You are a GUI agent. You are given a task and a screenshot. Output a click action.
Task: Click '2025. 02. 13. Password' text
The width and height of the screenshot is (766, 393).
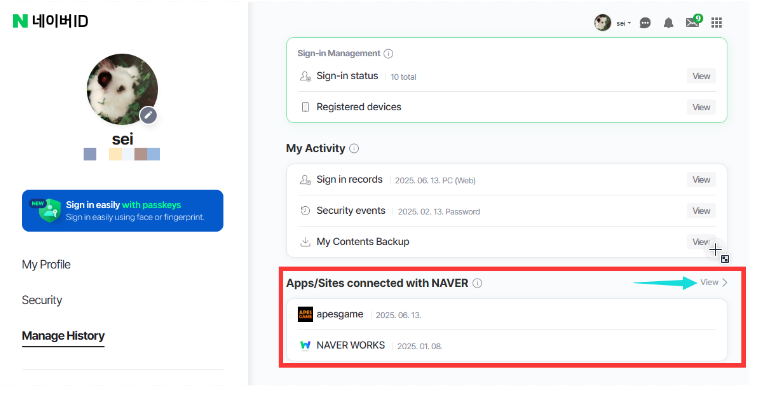point(439,212)
